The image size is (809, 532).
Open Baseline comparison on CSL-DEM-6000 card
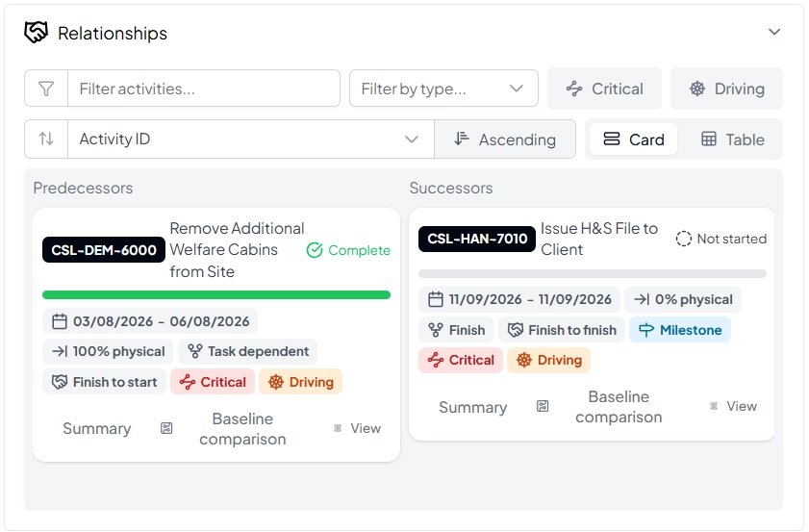[242, 429]
